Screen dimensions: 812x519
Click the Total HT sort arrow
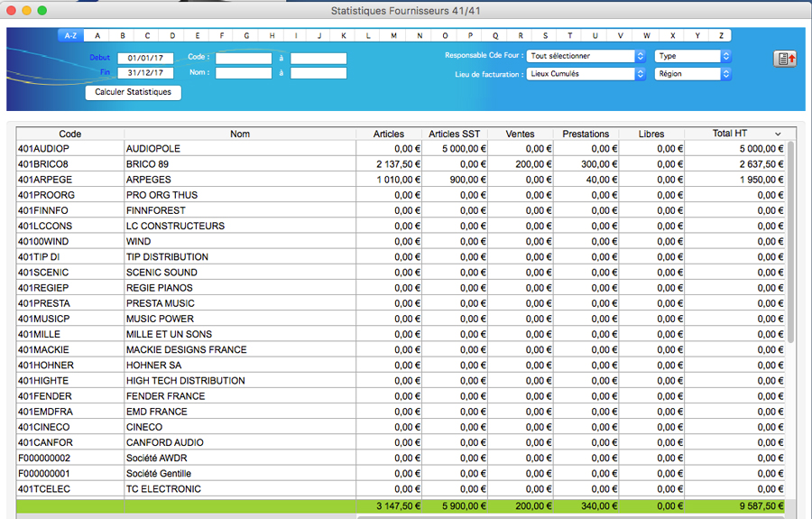778,134
